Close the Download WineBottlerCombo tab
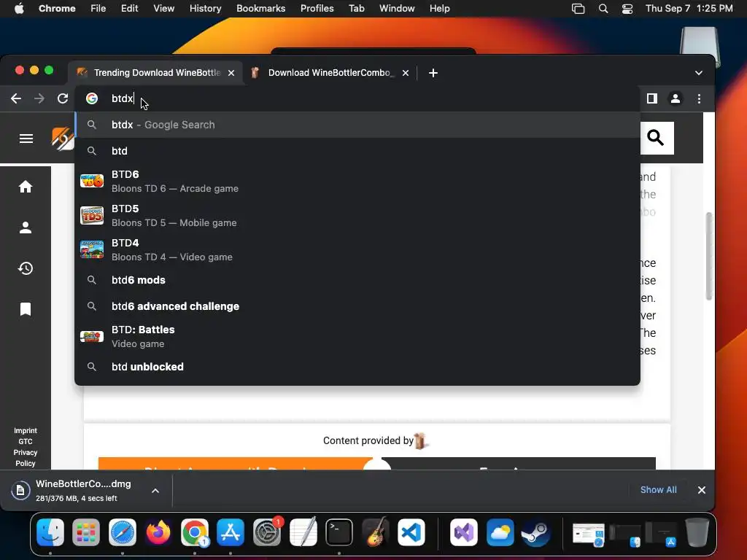Viewport: 747px width, 560px height. coord(406,73)
